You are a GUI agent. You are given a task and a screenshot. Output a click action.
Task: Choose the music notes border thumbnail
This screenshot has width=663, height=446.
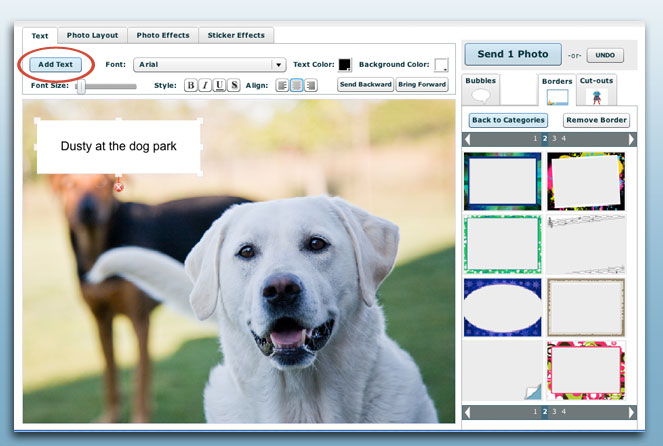pos(586,244)
